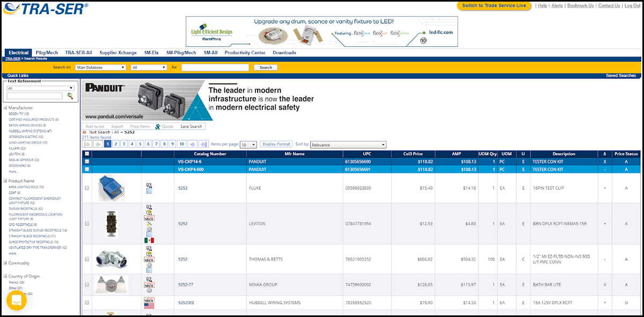644x317 pixels.
Task: Click the magnifier icon in Text Refinement
Action: pyautogui.click(x=70, y=96)
